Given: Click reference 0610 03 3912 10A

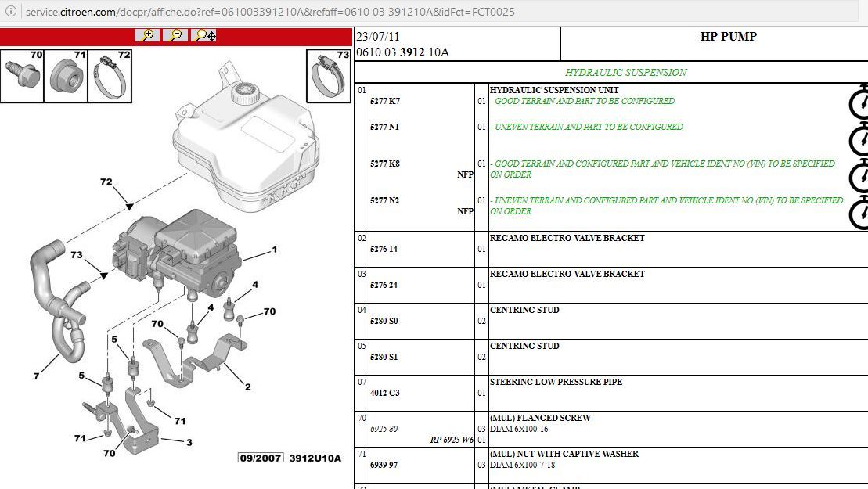Looking at the screenshot, I should coord(402,52).
